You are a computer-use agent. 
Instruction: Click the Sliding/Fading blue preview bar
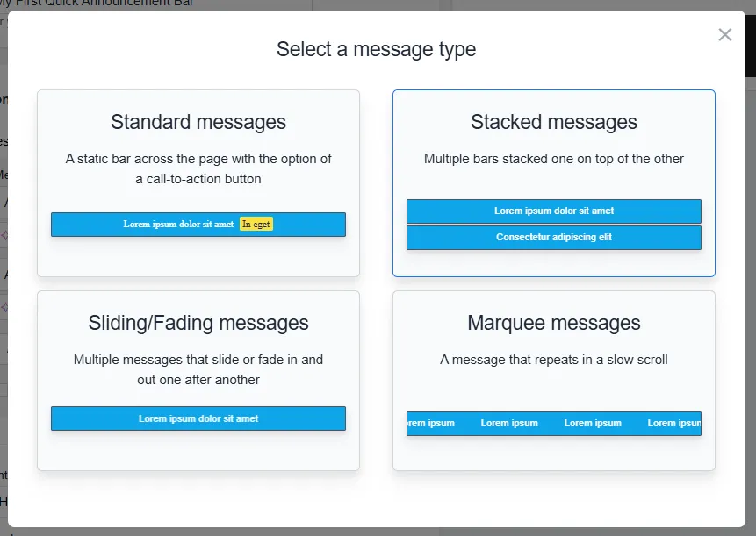198,418
